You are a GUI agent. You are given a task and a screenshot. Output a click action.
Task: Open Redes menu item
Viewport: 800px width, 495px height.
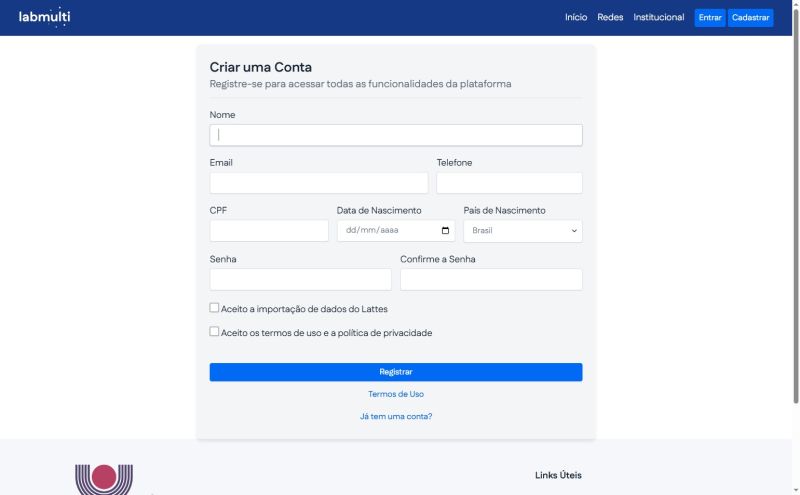coord(610,17)
